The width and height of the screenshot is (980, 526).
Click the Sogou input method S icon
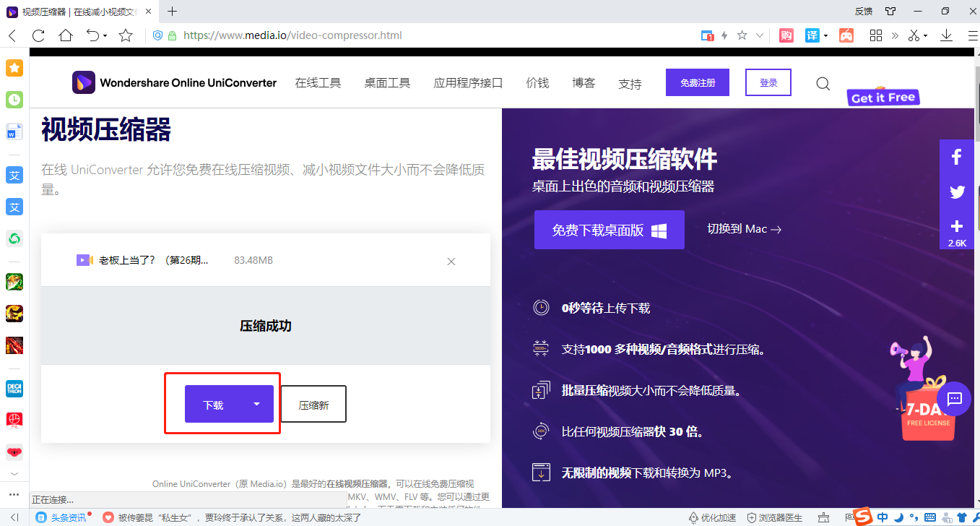863,517
